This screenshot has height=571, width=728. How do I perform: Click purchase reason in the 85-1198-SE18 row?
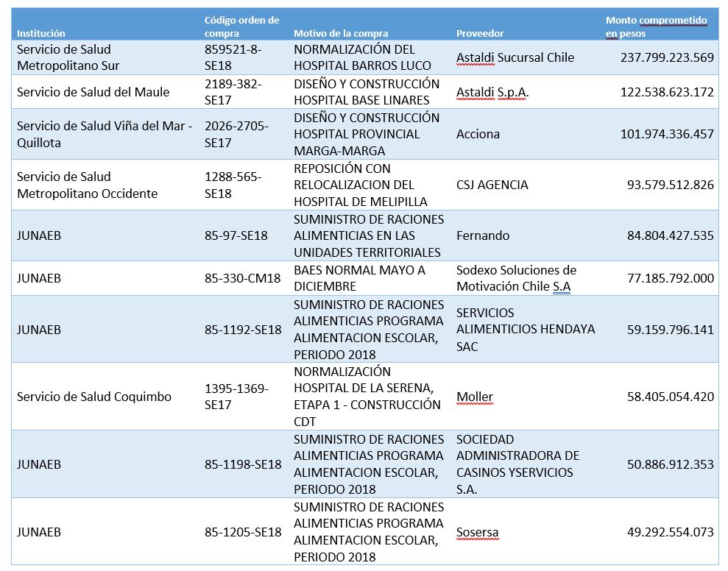(369, 464)
